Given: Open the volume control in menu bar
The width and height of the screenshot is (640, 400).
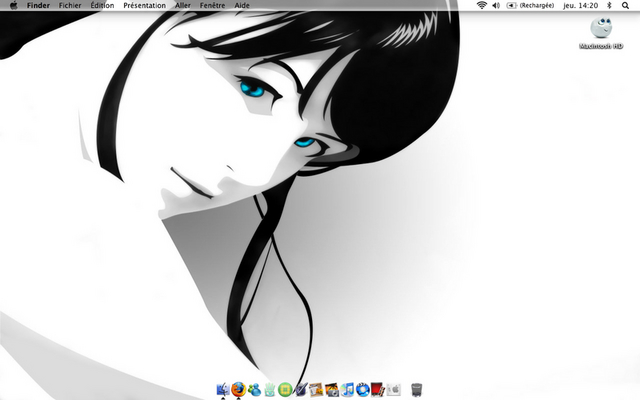Looking at the screenshot, I should pyautogui.click(x=497, y=5).
